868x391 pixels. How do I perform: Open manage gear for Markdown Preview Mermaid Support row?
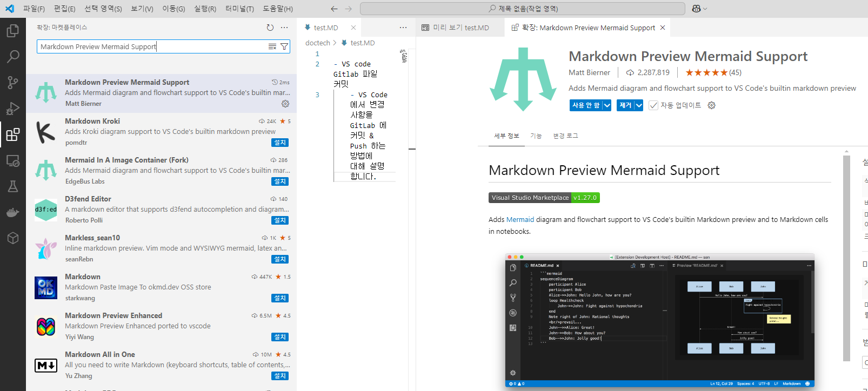tap(285, 104)
